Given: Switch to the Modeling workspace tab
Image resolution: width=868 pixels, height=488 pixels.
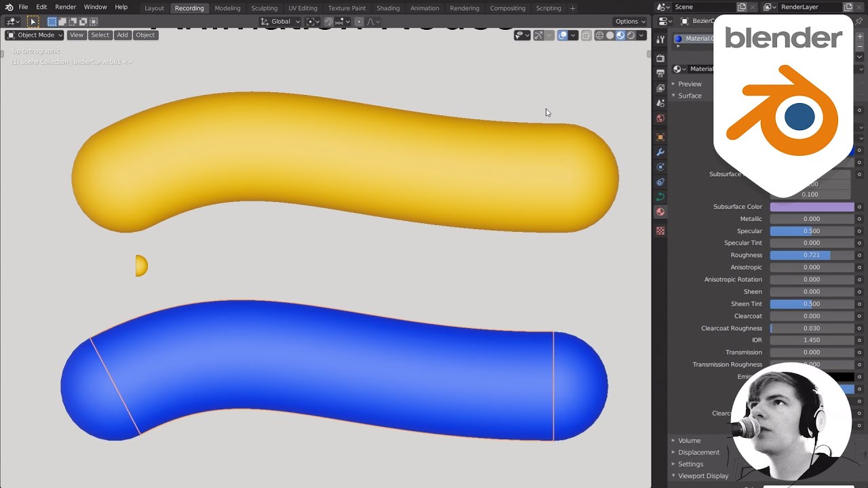Looking at the screenshot, I should click(x=227, y=8).
